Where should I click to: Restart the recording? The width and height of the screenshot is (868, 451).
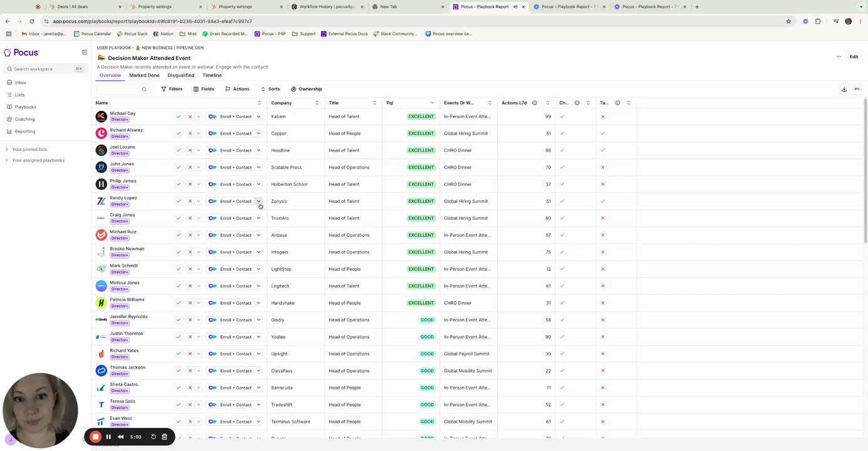tap(154, 437)
